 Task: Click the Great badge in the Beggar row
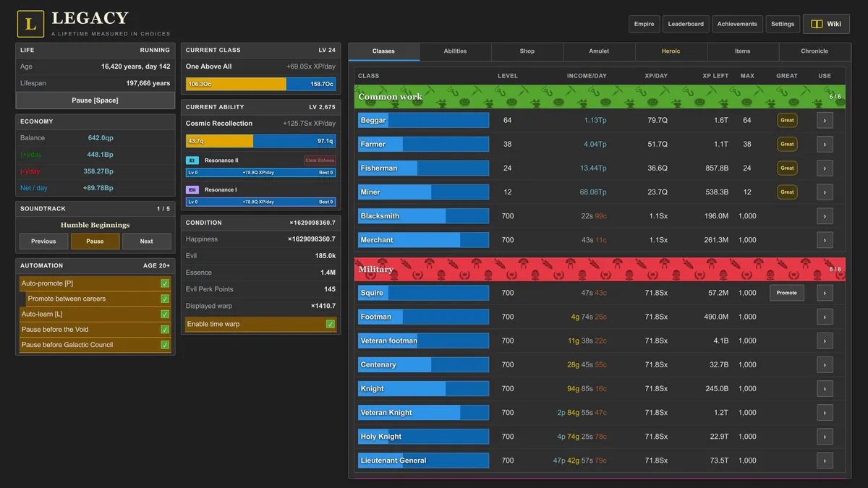(x=787, y=121)
